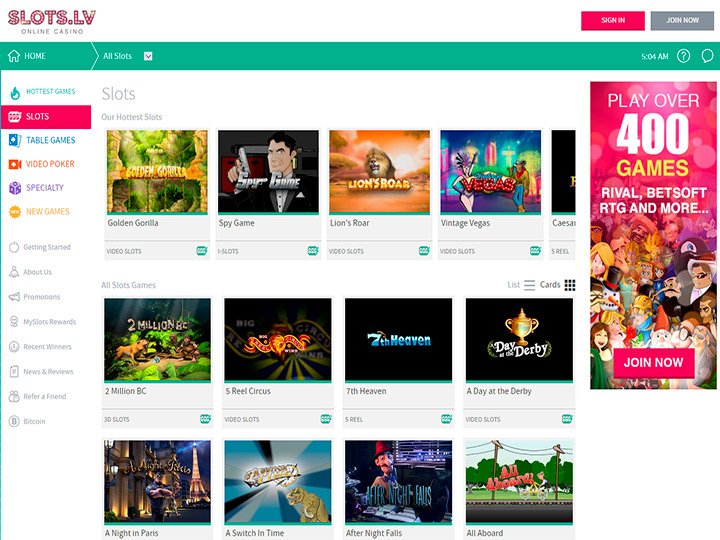Open the 7th Heaven thumbnail
This screenshot has height=540, width=720.
point(399,340)
